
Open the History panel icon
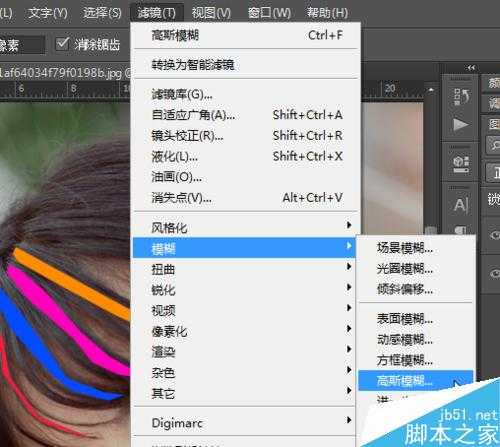point(461,97)
